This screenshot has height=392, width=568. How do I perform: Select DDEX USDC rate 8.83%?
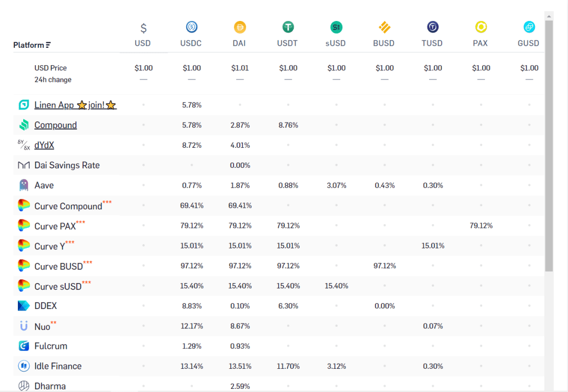coord(191,306)
